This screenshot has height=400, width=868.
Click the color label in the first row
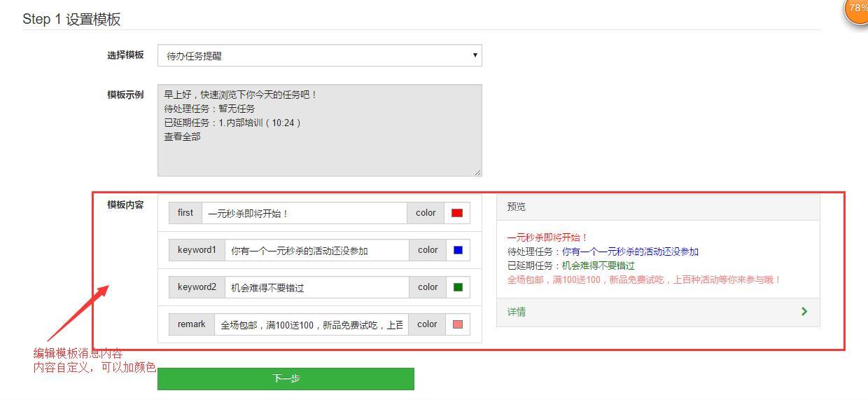click(x=426, y=213)
